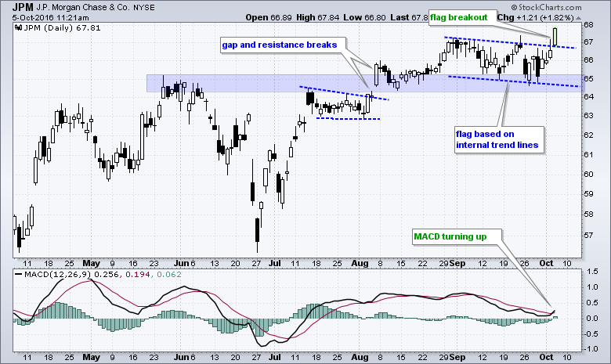This screenshot has width=611, height=364.
Task: Click the 67 price axis label
Action: click(588, 42)
